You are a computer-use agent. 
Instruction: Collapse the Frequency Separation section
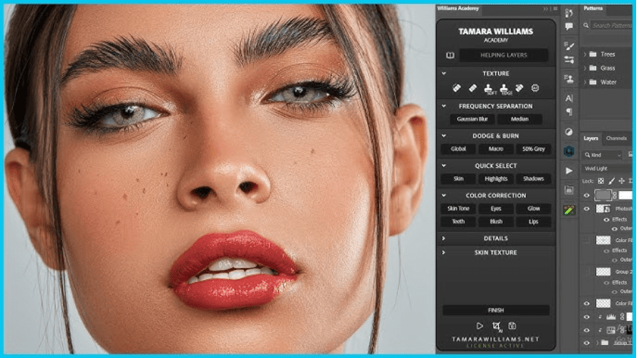click(x=444, y=106)
